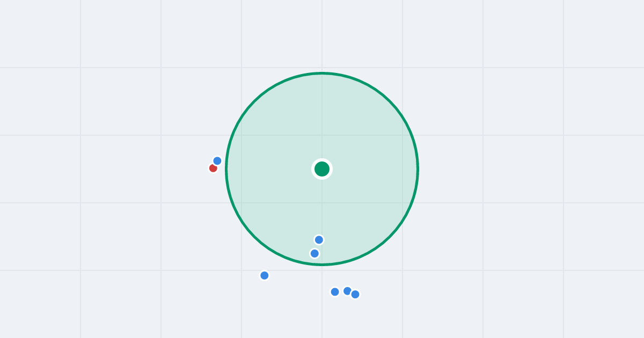Select the rightmost of three clustered blue markers

[x=355, y=294]
